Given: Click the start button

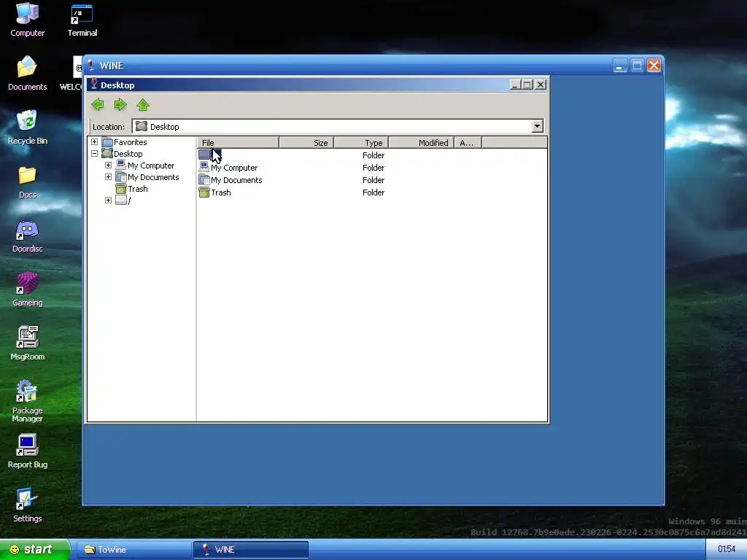Looking at the screenshot, I should click(34, 550).
